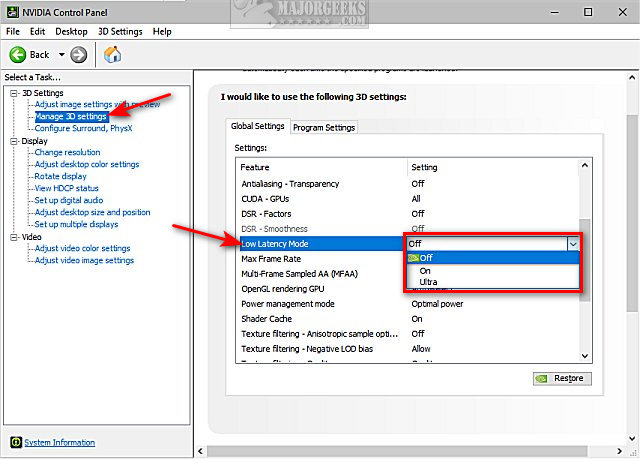
Task: Click settings list scroll up arrow
Action: [x=585, y=165]
